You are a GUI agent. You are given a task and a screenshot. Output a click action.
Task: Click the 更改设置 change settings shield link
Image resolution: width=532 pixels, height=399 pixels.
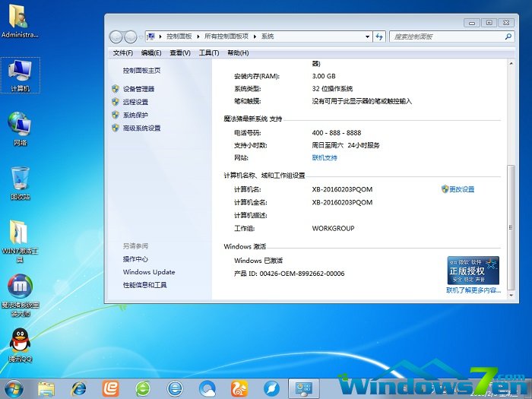point(461,189)
